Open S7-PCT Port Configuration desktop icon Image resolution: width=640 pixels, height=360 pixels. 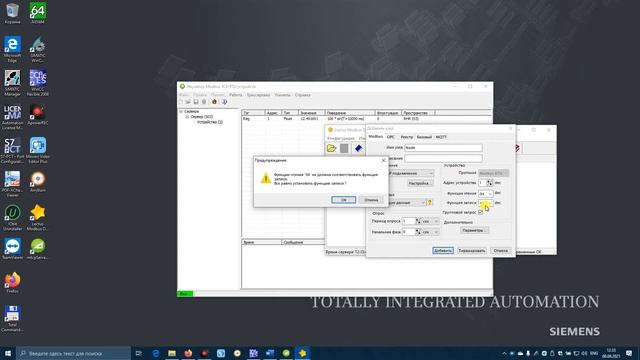click(x=12, y=151)
